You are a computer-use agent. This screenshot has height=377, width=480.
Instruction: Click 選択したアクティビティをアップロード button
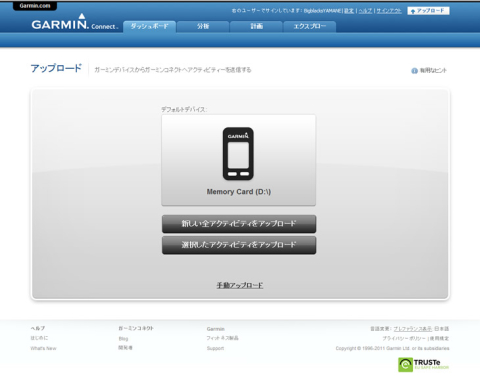tap(239, 245)
